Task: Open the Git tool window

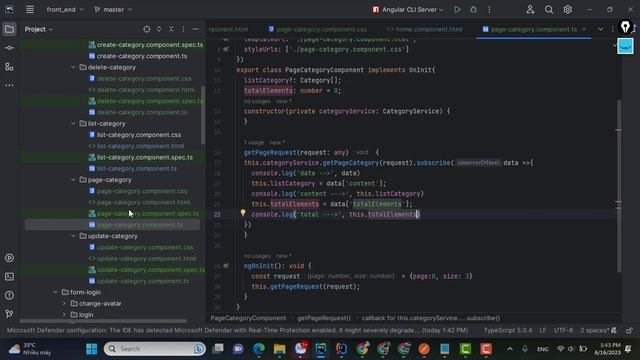Action: pyautogui.click(x=9, y=314)
